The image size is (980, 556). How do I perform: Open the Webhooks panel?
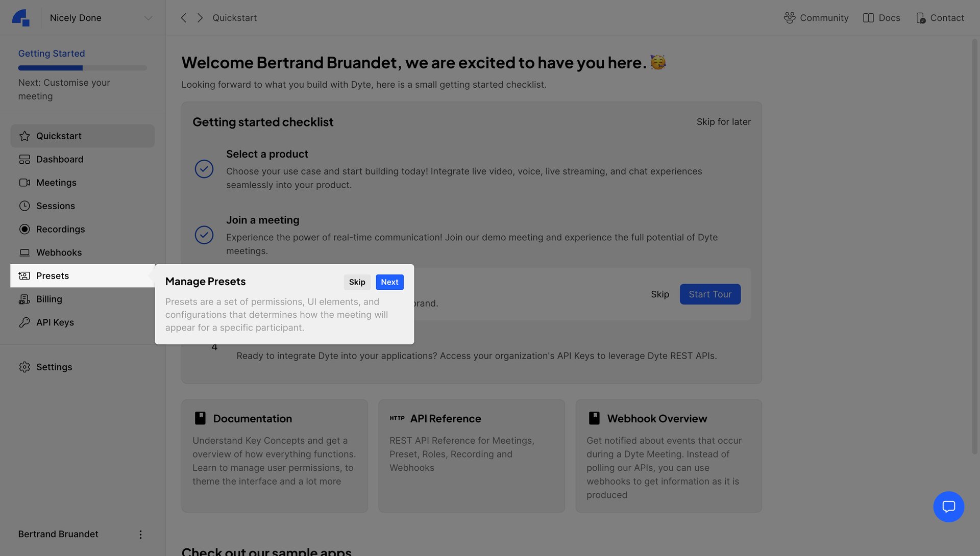(59, 252)
